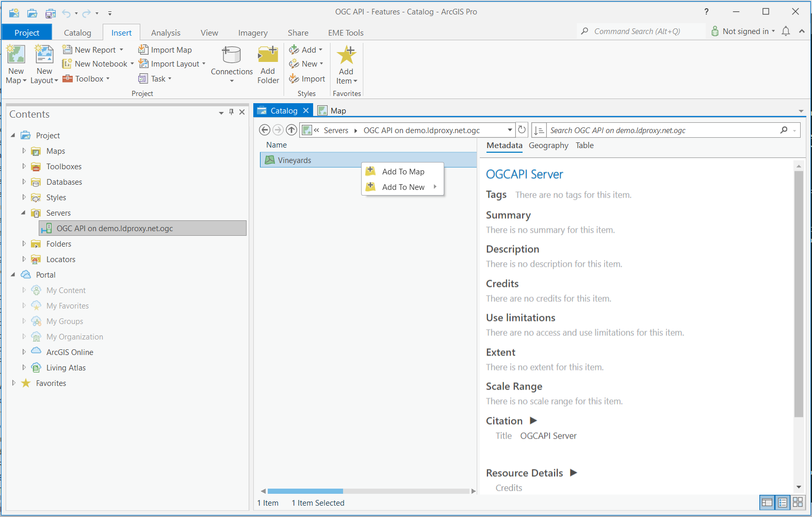Open the catalog path dropdown arrow
This screenshot has width=812, height=517.
coord(510,130)
